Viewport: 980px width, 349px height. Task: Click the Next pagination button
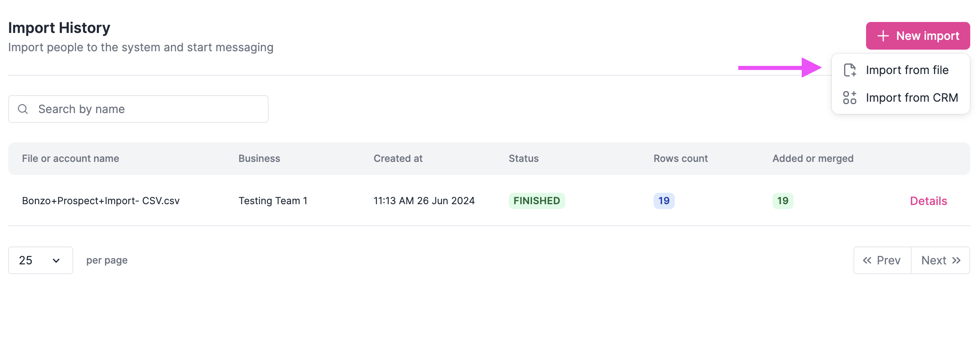click(940, 260)
